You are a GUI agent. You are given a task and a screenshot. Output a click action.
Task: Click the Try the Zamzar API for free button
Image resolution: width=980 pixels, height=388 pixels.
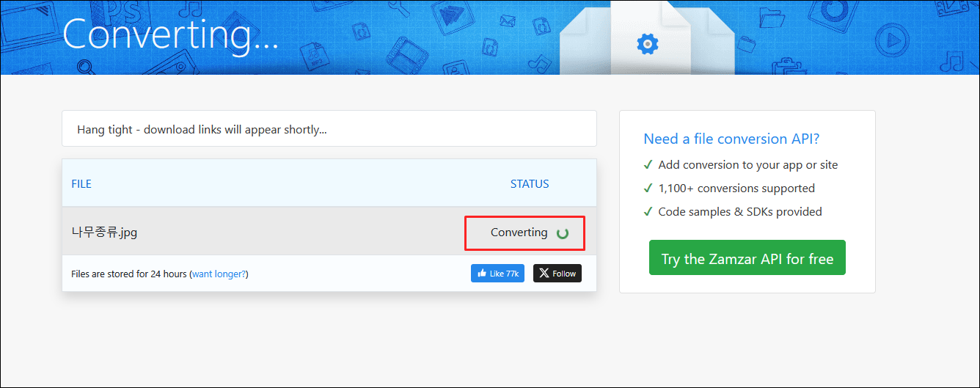[747, 257]
